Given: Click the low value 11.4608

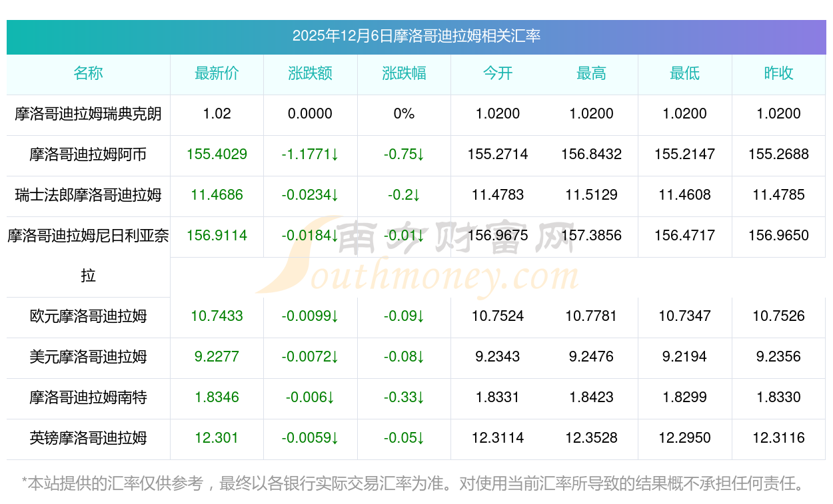Looking at the screenshot, I should tap(685, 195).
